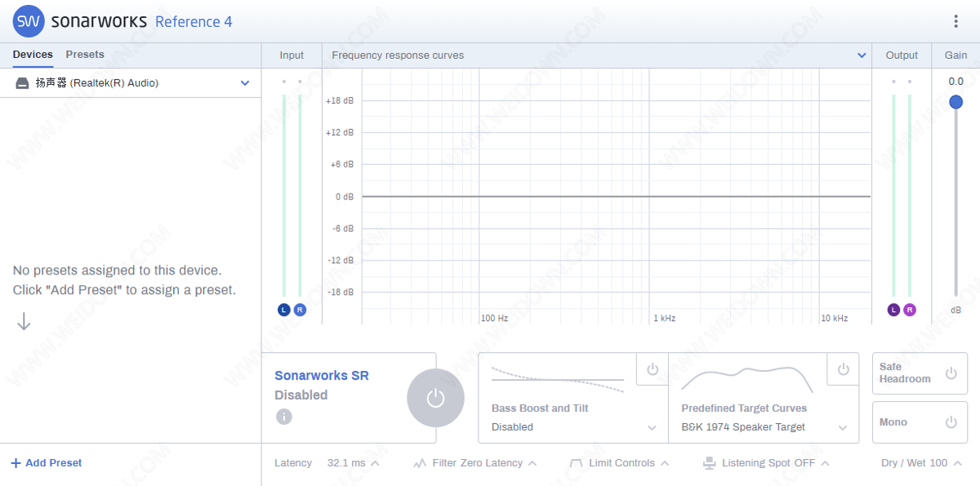The height and width of the screenshot is (486, 980).
Task: Expand the Realtek Audio device dropdown
Action: pos(244,83)
